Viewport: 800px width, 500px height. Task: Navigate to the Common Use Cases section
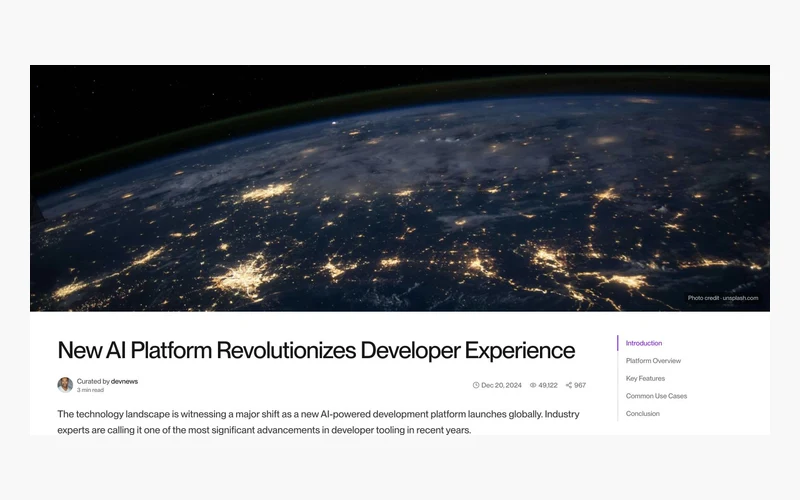[x=657, y=396]
